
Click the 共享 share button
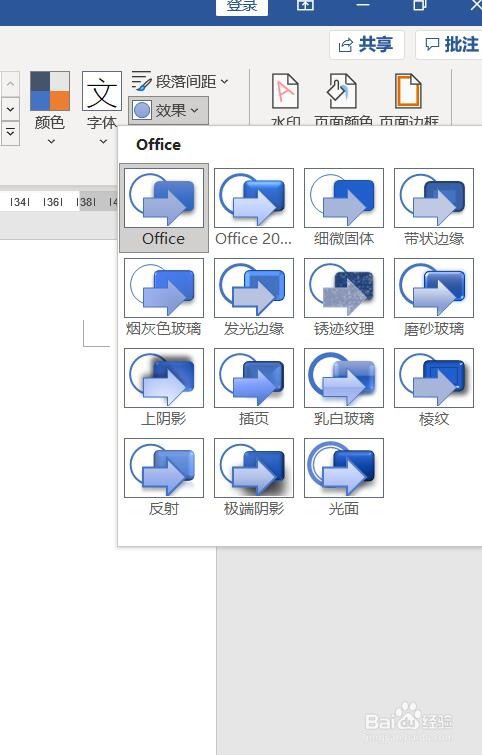(x=367, y=45)
